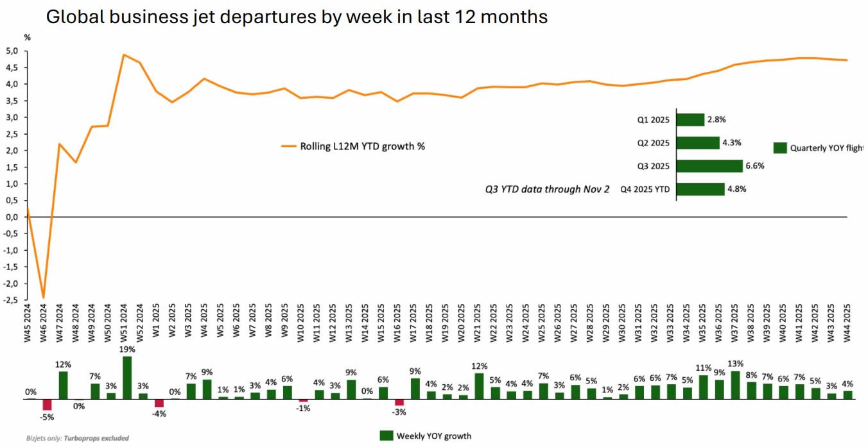Screen dimensions: 868x447
Task: Click the red -4% weekly bar
Action: coord(159,403)
